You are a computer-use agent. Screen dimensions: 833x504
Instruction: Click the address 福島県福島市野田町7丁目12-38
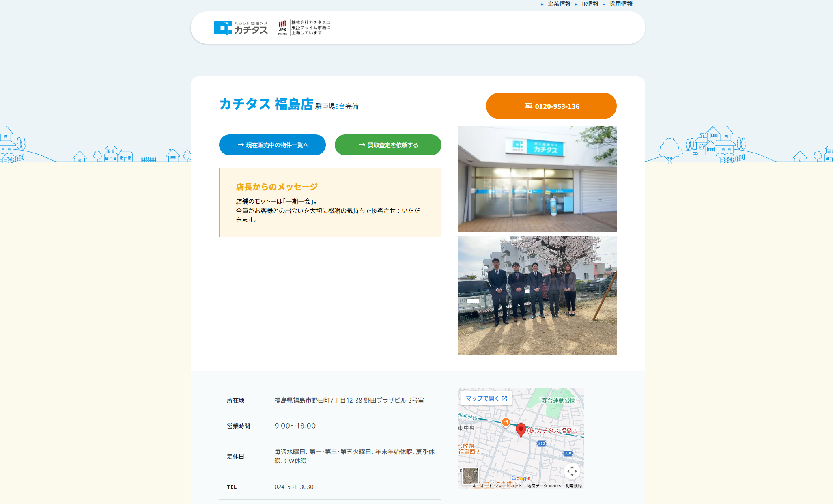(318, 400)
